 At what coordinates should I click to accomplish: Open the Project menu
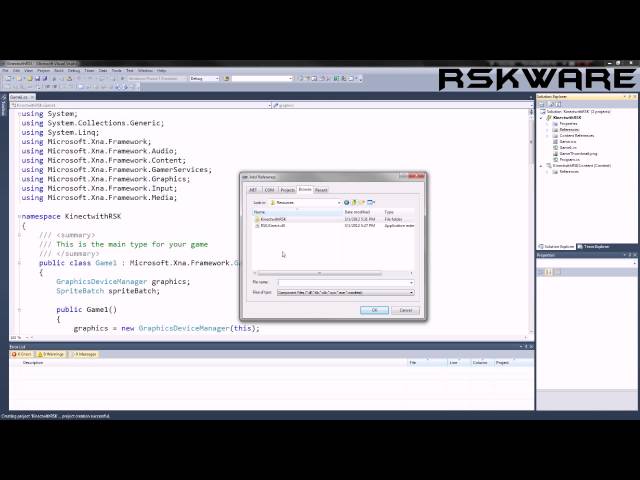[44, 71]
